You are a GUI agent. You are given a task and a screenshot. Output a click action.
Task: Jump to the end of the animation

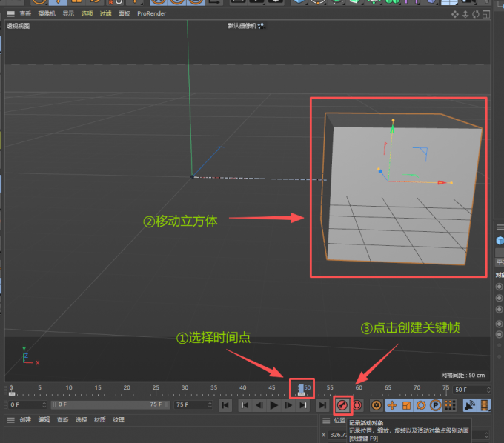322,405
